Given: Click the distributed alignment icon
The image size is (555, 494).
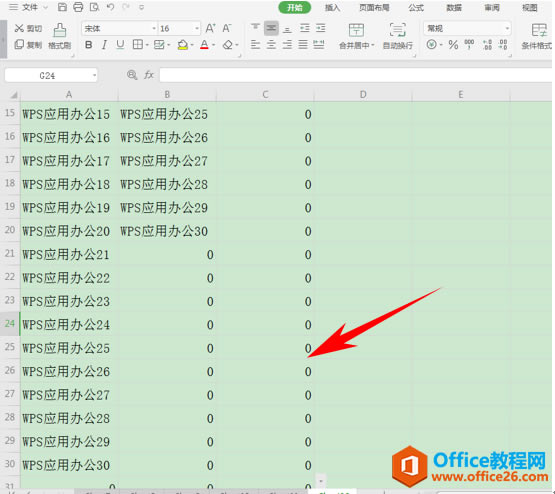Looking at the screenshot, I should [319, 45].
